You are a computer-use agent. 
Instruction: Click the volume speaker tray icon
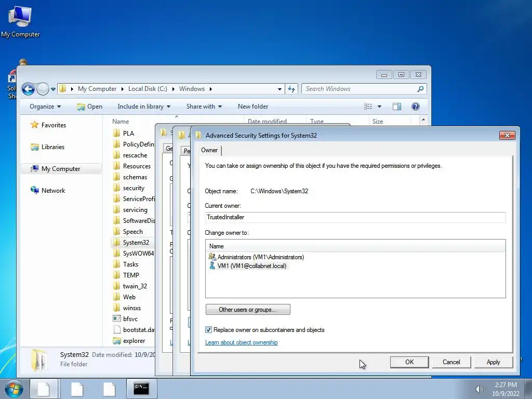(x=478, y=389)
